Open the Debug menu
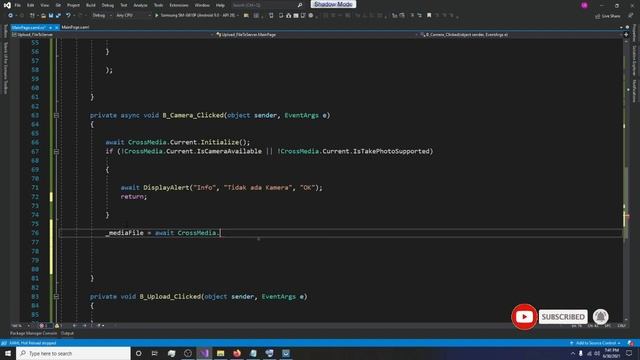640x360 pixels. [108, 5]
